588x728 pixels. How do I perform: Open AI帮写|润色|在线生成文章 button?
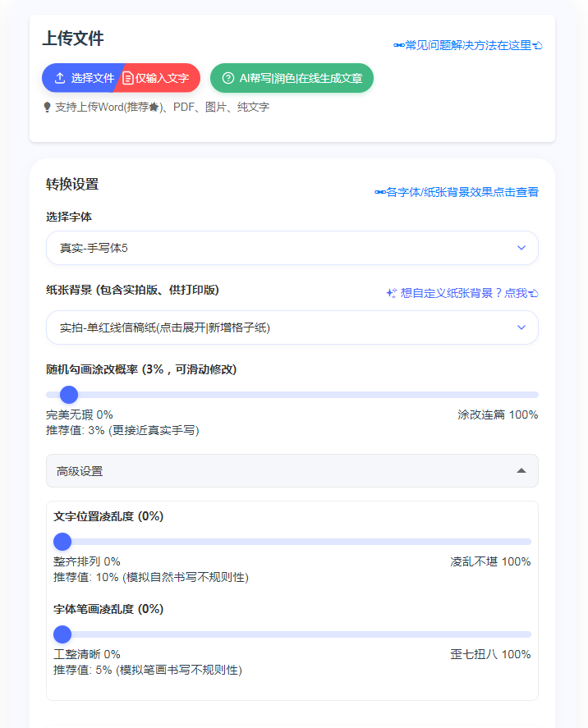pyautogui.click(x=292, y=78)
